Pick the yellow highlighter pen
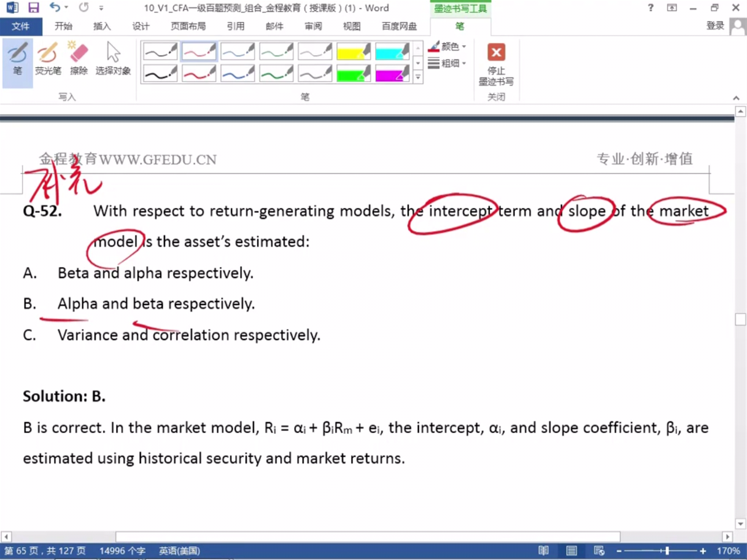Image resolution: width=747 pixels, height=560 pixels. pyautogui.click(x=353, y=51)
